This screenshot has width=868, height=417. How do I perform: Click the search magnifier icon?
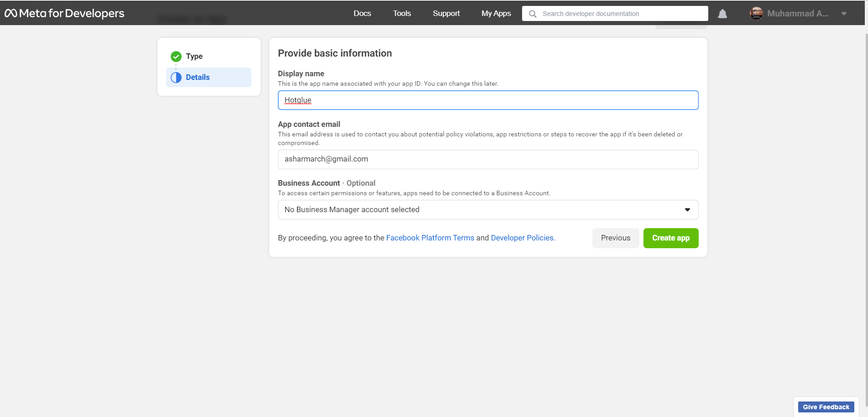coord(533,14)
